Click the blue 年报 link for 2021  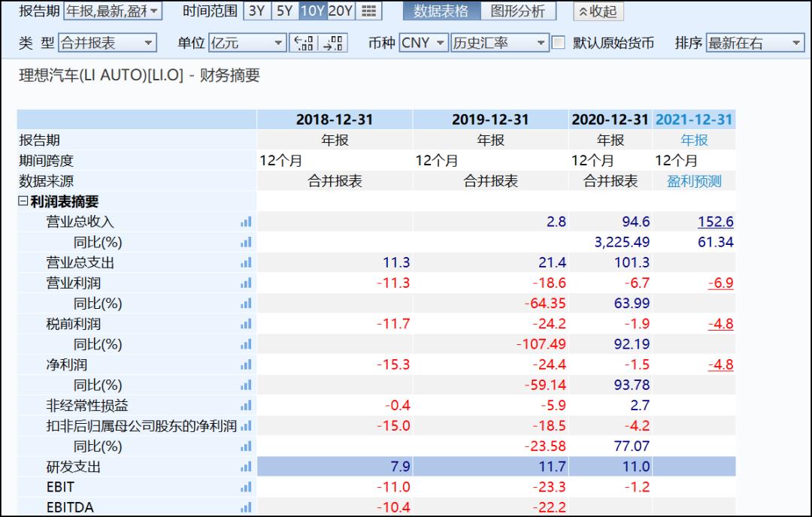pyautogui.click(x=694, y=141)
